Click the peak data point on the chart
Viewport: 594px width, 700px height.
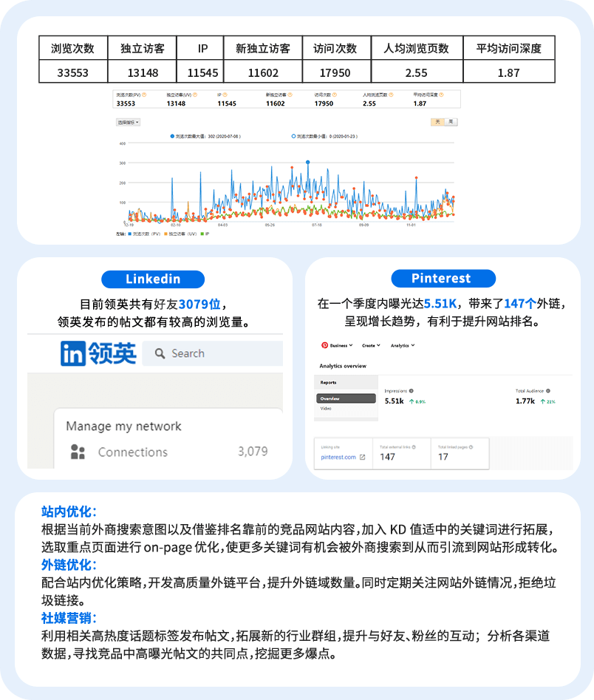(307, 162)
